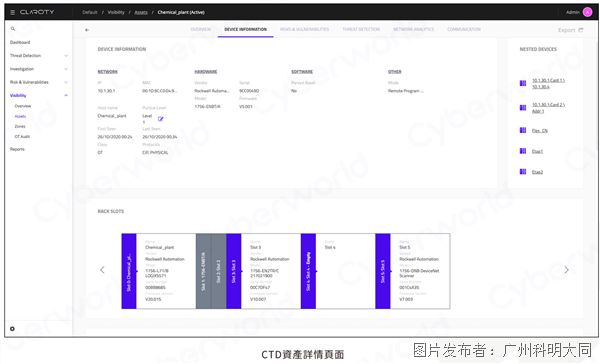Open the Etap1 nested device link
The width and height of the screenshot is (600, 364).
[537, 151]
